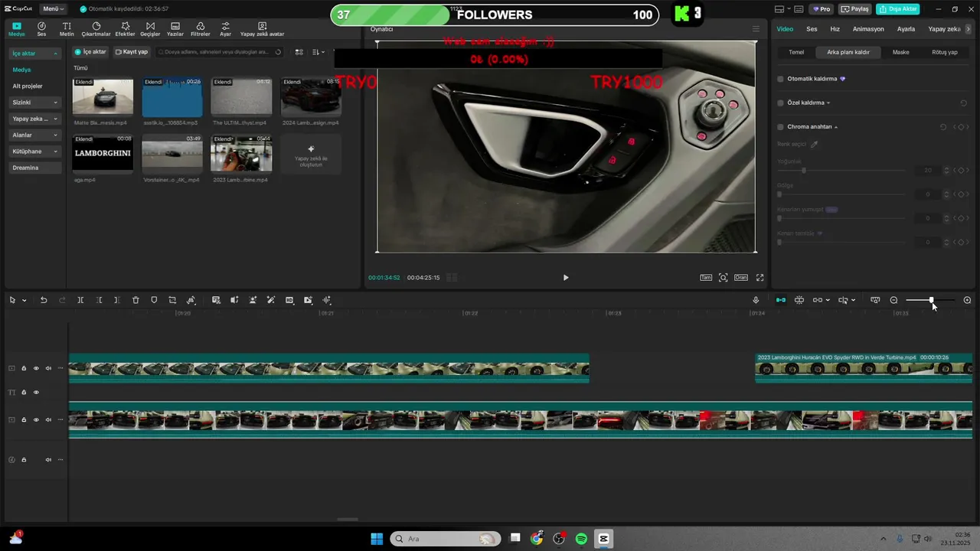Open the Yazılar (captions) panel
The width and height of the screenshot is (980, 551).
[x=175, y=29]
